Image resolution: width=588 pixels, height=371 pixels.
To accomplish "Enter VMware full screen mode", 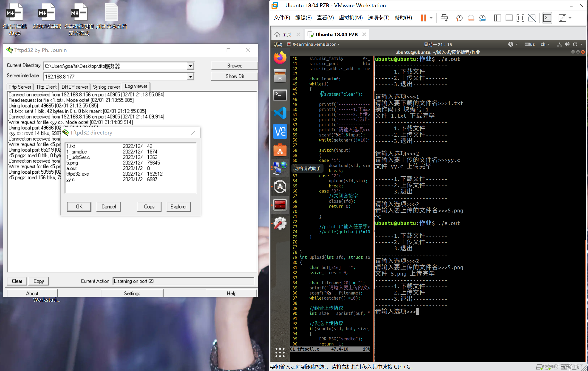I will click(520, 18).
